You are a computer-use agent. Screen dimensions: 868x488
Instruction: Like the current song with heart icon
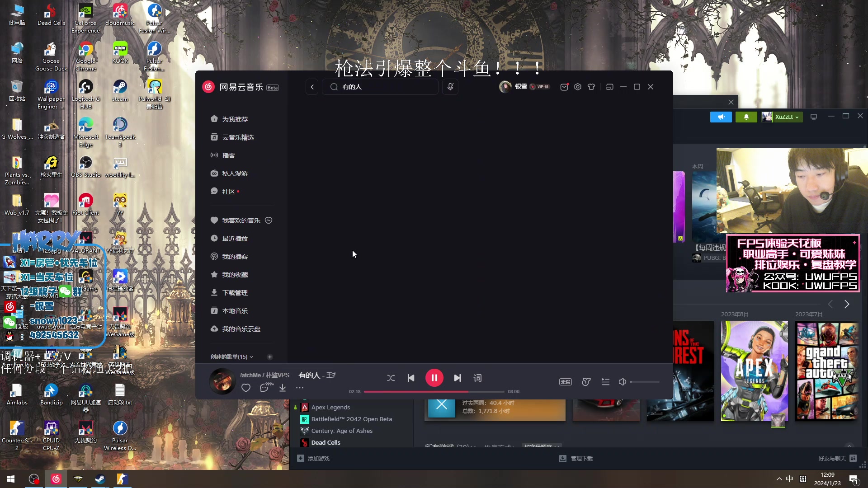246,388
